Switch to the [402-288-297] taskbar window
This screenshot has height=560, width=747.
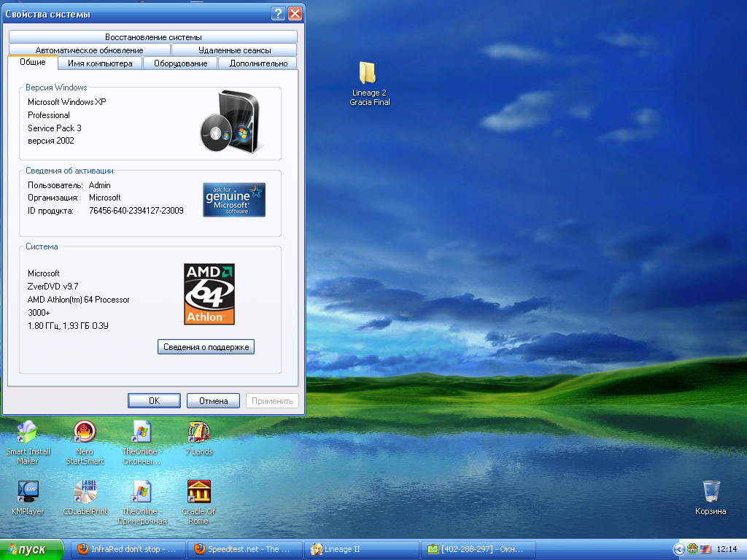pyautogui.click(x=479, y=549)
